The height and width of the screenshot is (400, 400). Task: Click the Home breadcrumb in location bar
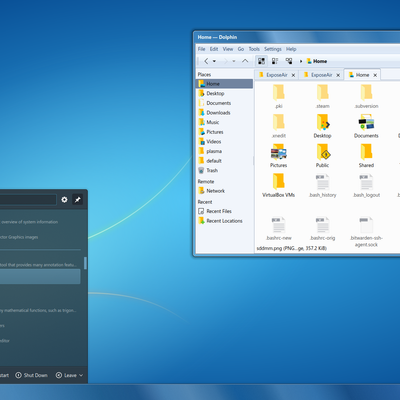[317, 61]
